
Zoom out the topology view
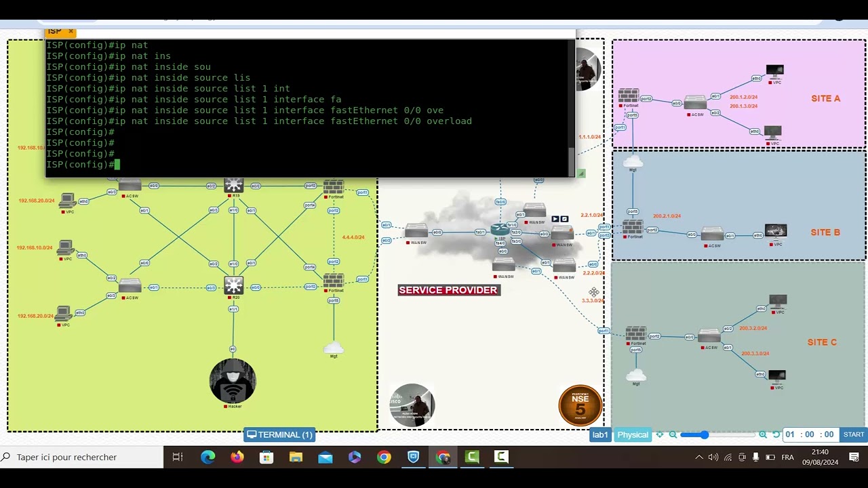tap(673, 434)
